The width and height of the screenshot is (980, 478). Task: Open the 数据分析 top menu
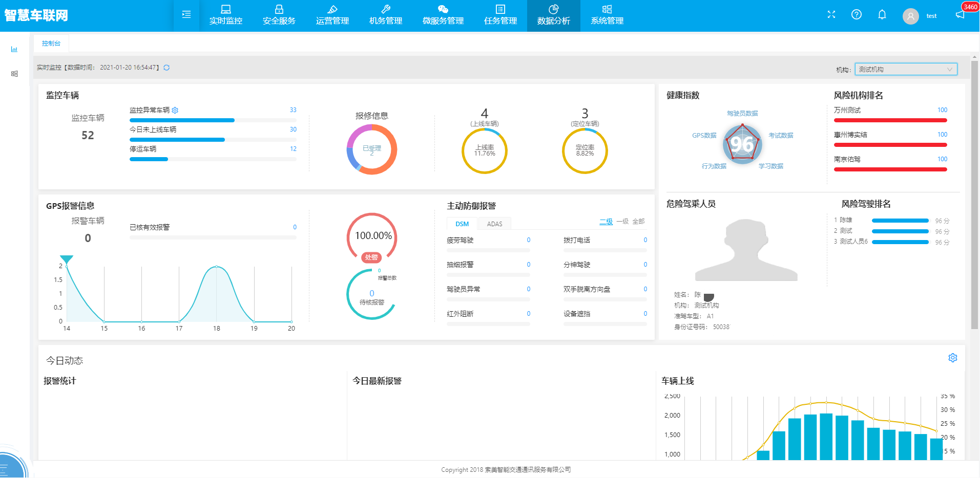click(553, 15)
